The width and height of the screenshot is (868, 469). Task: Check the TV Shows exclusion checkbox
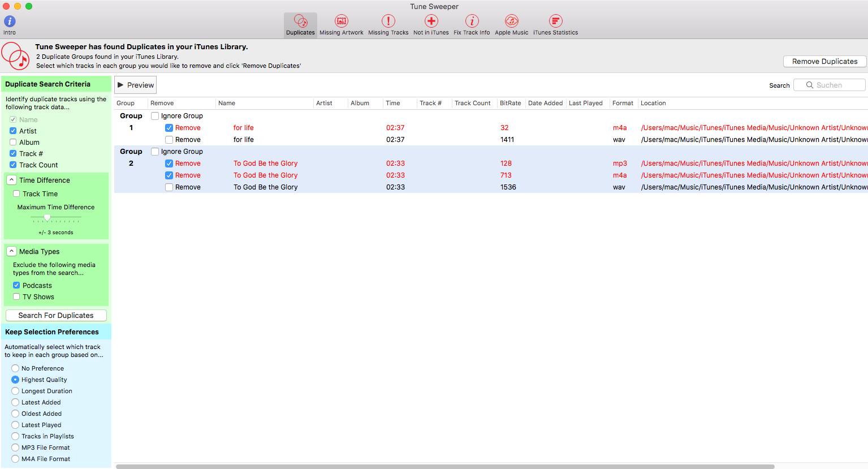[16, 296]
